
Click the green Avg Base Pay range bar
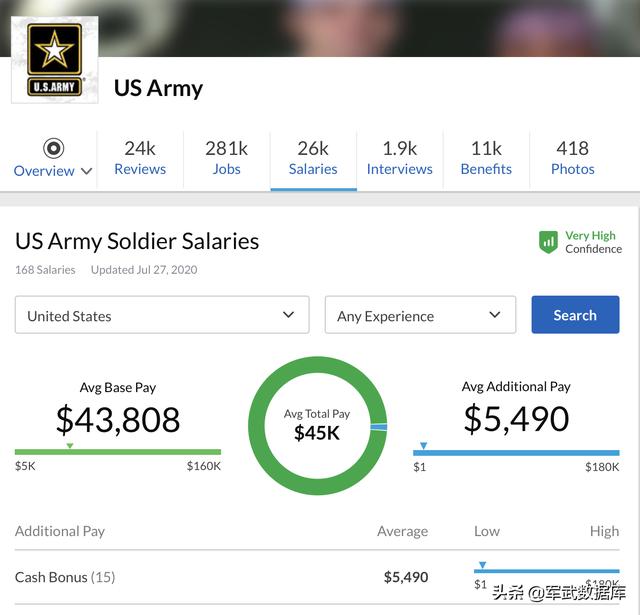pyautogui.click(x=118, y=452)
